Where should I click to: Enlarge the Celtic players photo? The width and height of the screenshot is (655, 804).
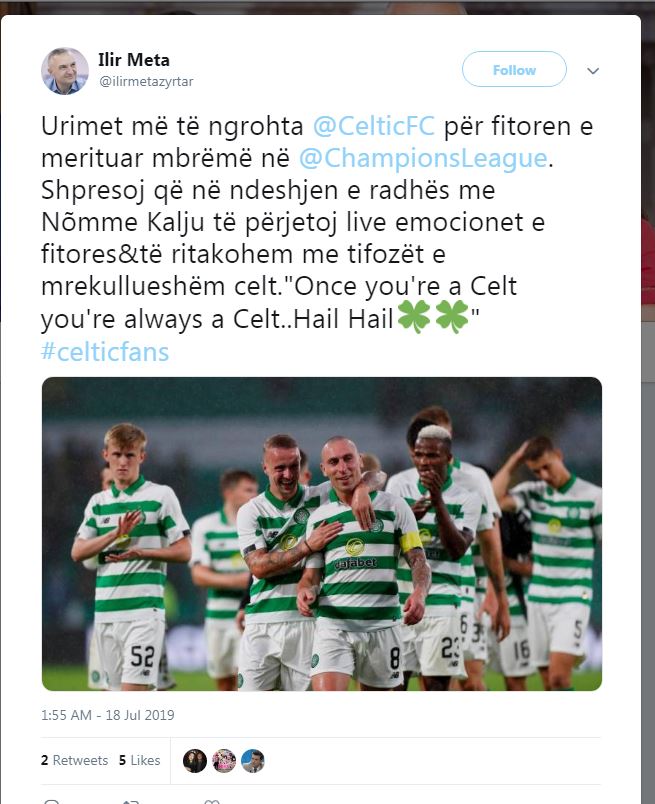(x=322, y=534)
